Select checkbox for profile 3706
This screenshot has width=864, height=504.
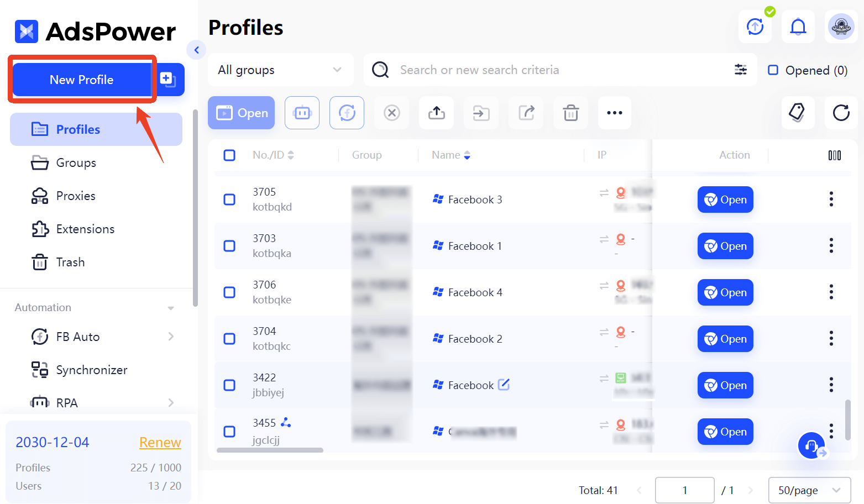point(229,292)
